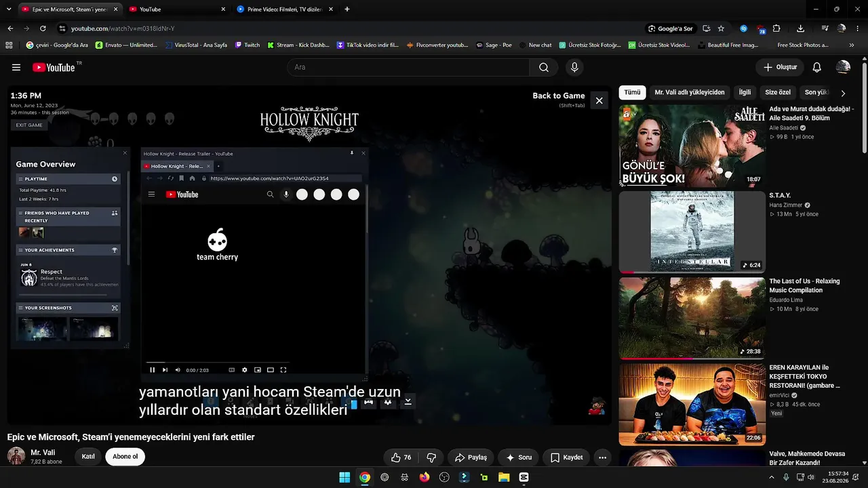868x488 pixels.
Task: Open the Eren Karayılan Tokyo restaurant thumbnail
Action: point(692,404)
